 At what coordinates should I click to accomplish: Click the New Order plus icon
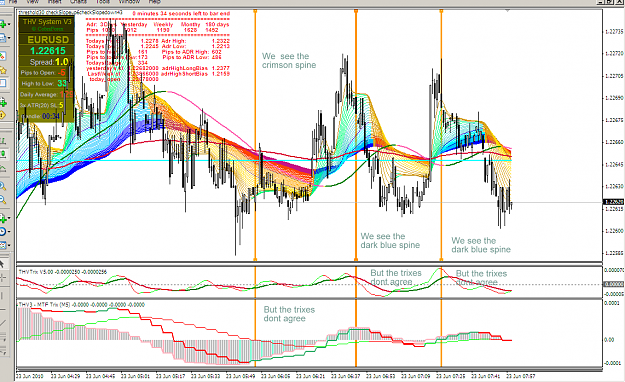[3, 102]
